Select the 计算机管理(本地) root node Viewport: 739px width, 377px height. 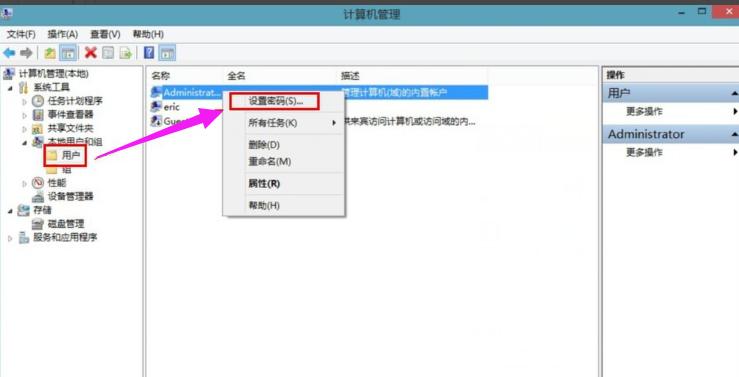tap(54, 74)
